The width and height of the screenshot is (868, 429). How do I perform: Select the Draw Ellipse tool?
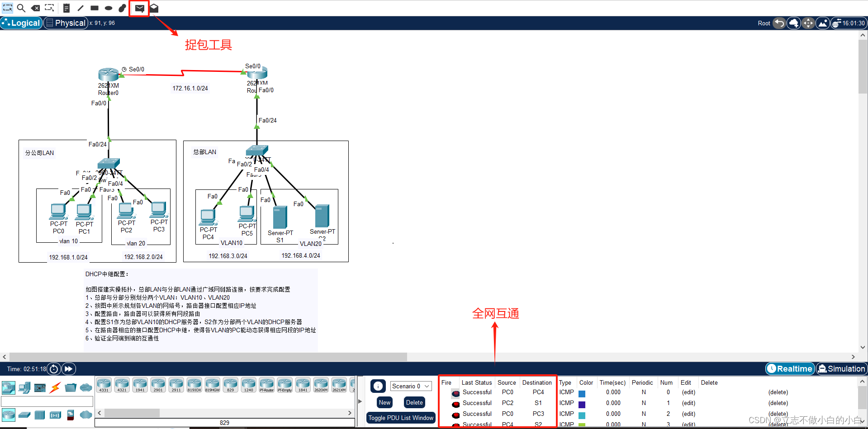tap(109, 8)
